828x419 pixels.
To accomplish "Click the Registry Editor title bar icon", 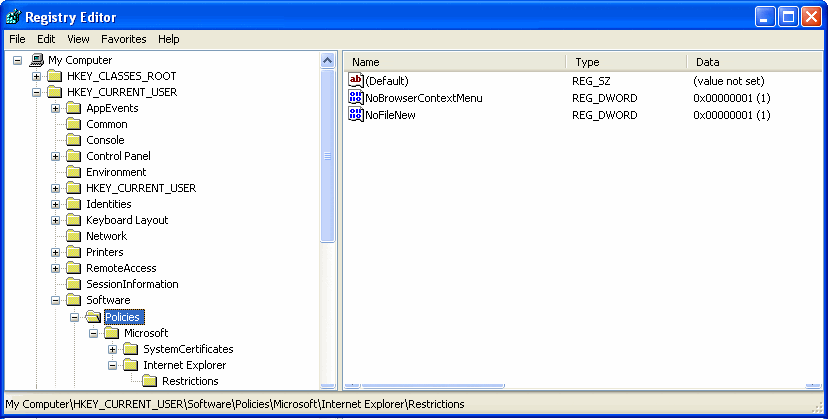I will (x=13, y=17).
